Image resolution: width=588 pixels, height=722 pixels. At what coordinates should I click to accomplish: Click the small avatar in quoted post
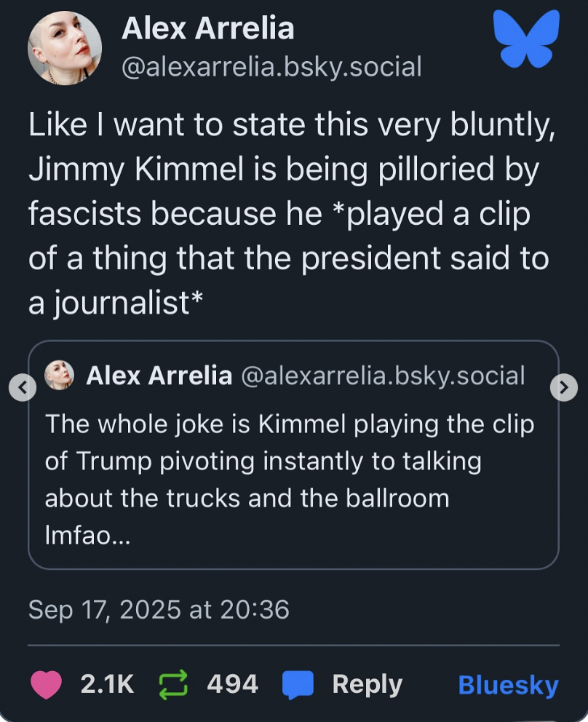[x=60, y=376]
